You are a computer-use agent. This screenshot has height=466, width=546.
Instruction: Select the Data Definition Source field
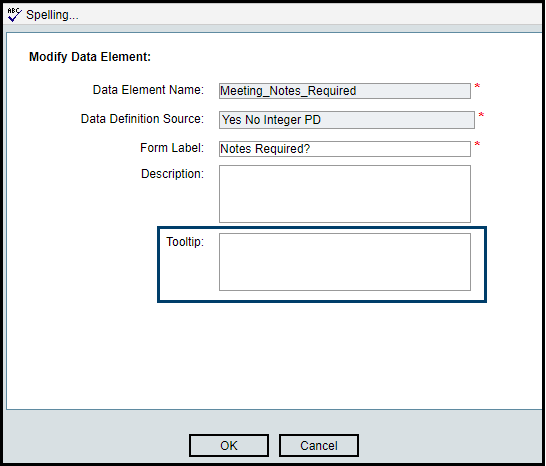[x=347, y=120]
